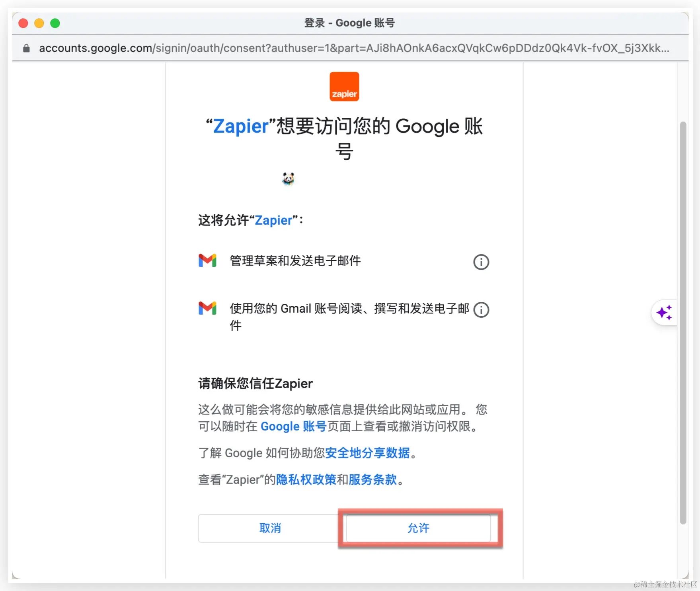
Task: Click the vertical scrollbar thumb
Action: [683, 323]
